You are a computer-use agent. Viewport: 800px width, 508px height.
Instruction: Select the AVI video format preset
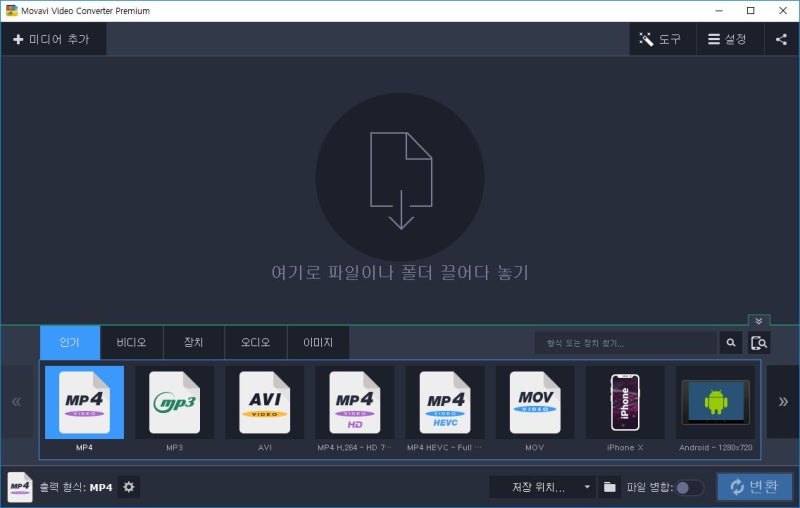coord(264,402)
